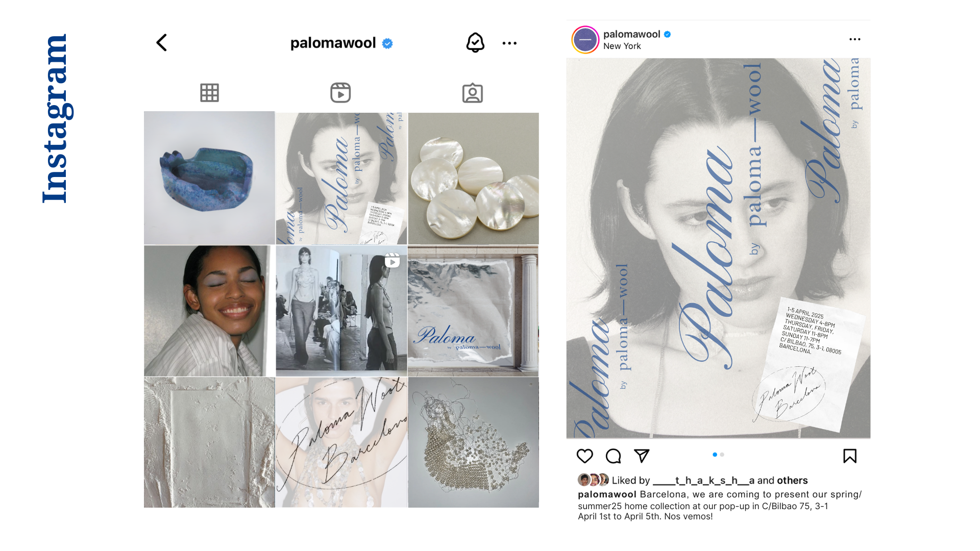Toggle the notification bell for palomawool

(x=475, y=43)
